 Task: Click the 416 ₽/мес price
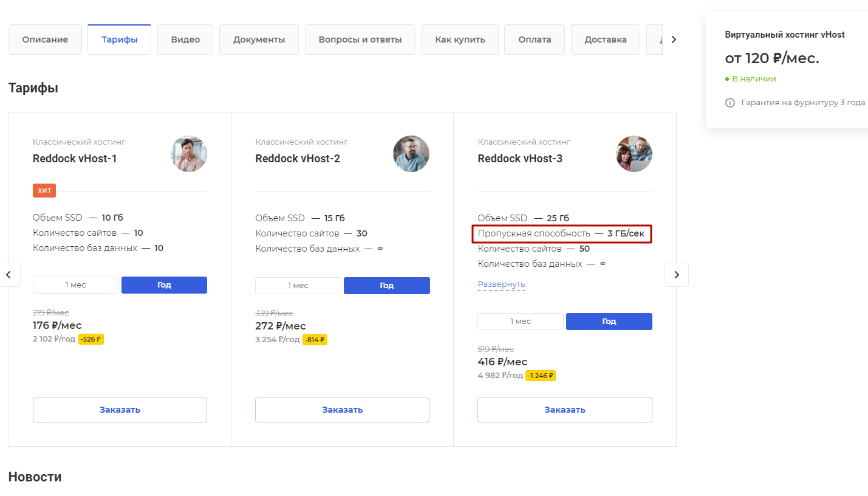tap(503, 362)
